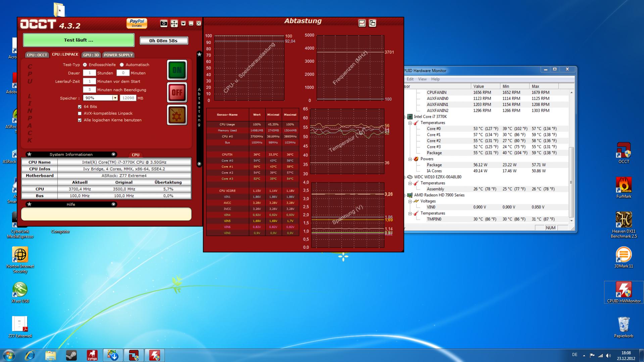The image size is (644, 362).
Task: Select Intel Core i7 3770K tree item
Action: coord(430,117)
